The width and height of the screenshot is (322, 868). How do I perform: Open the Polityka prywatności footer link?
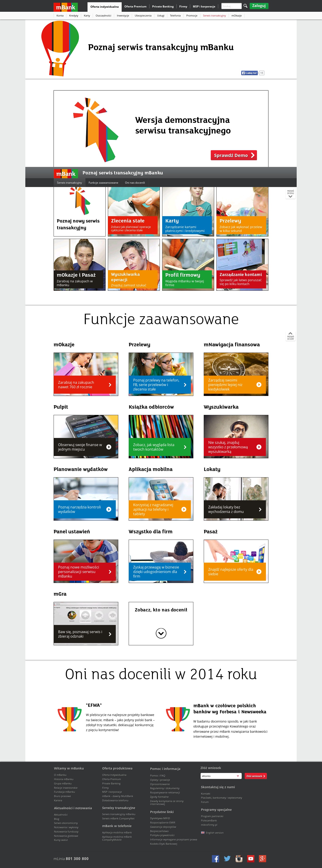click(162, 835)
